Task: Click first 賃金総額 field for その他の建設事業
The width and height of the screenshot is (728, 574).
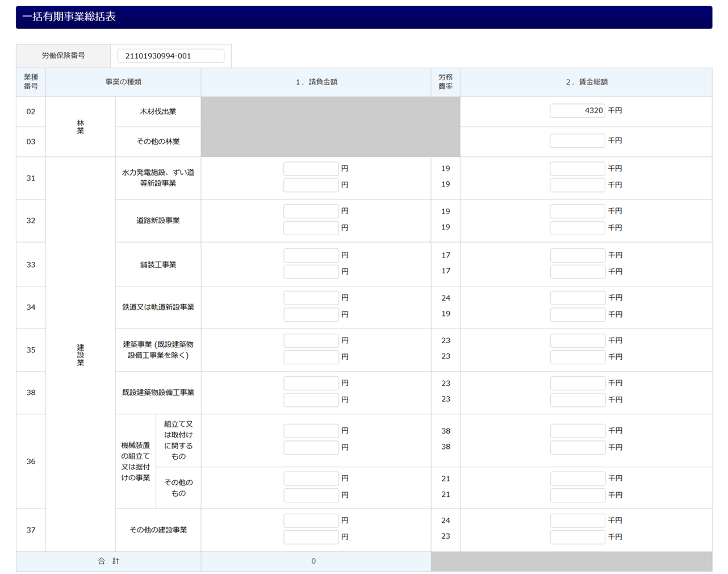Action: (x=577, y=521)
